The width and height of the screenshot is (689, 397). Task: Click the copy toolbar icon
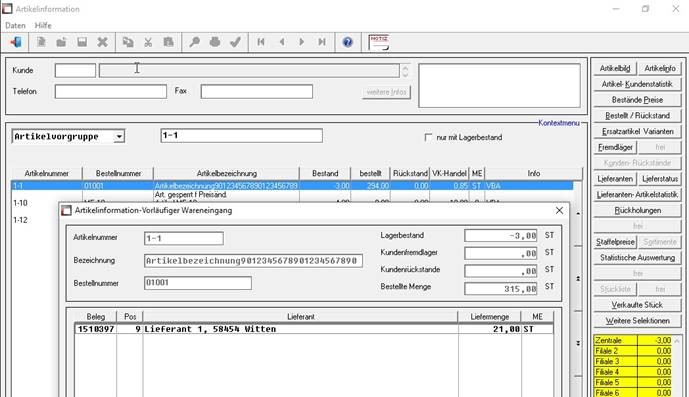point(128,42)
